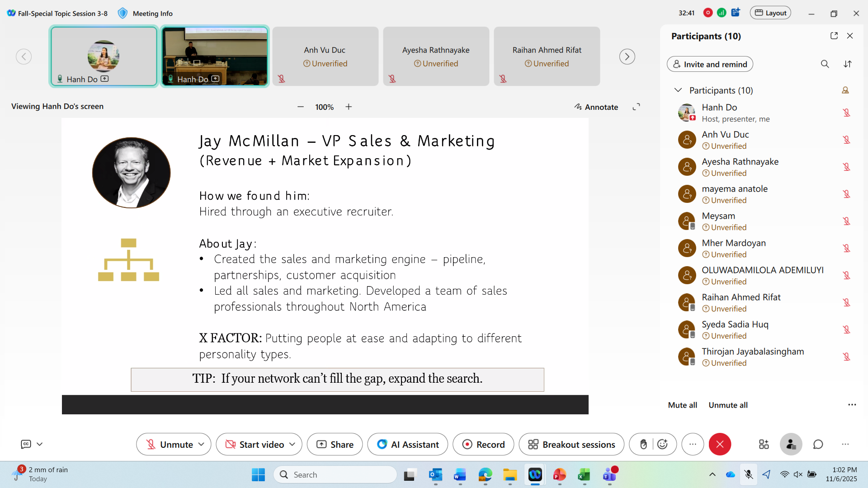Viewport: 868px width, 488px height.
Task: Click the raise hand icon
Action: (643, 445)
